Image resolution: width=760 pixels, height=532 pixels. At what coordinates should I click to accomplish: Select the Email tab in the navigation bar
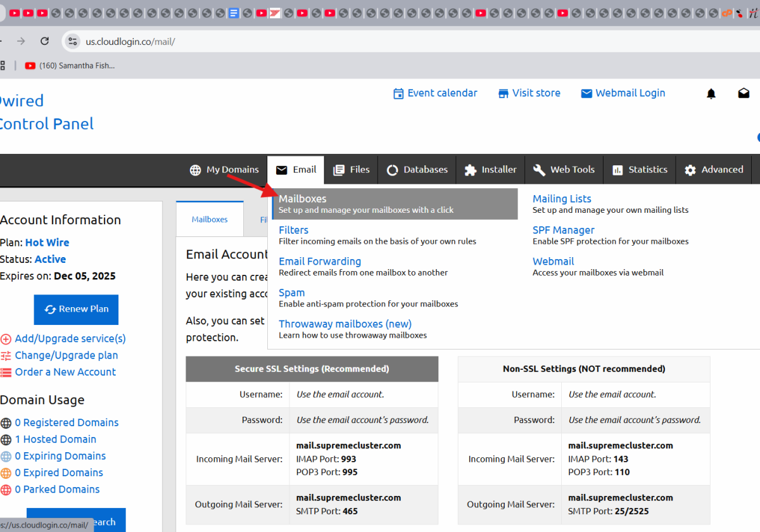coord(295,169)
